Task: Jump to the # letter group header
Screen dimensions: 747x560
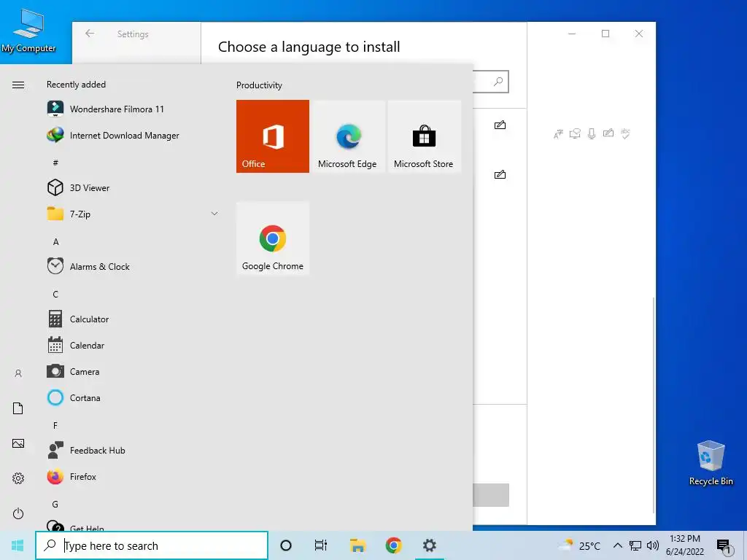Action: coord(55,163)
